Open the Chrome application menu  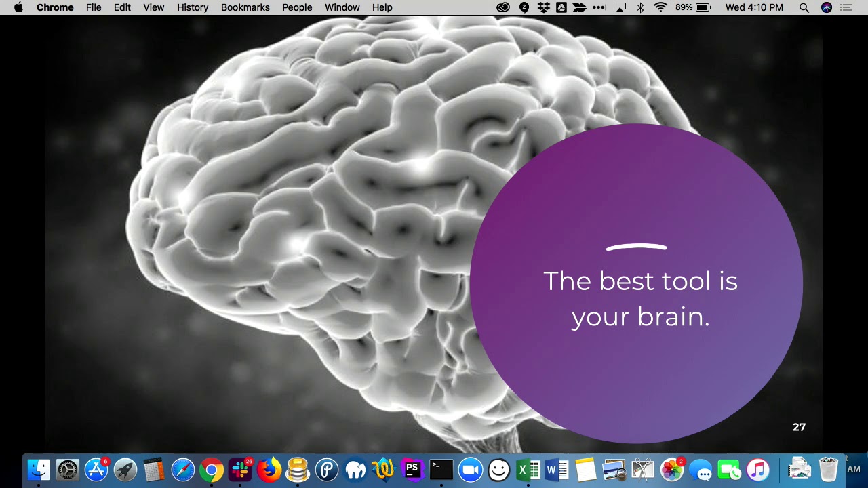[x=55, y=7]
